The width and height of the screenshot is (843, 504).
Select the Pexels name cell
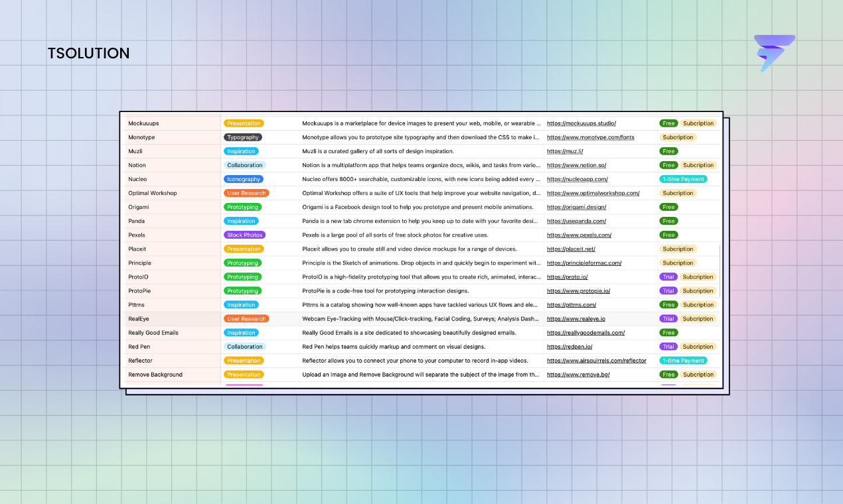(x=173, y=235)
